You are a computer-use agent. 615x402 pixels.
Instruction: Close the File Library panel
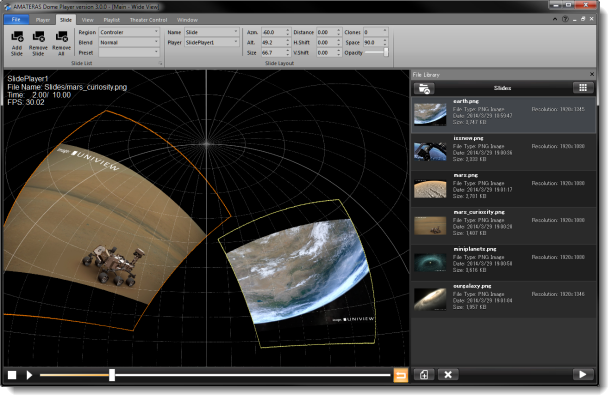coord(592,74)
